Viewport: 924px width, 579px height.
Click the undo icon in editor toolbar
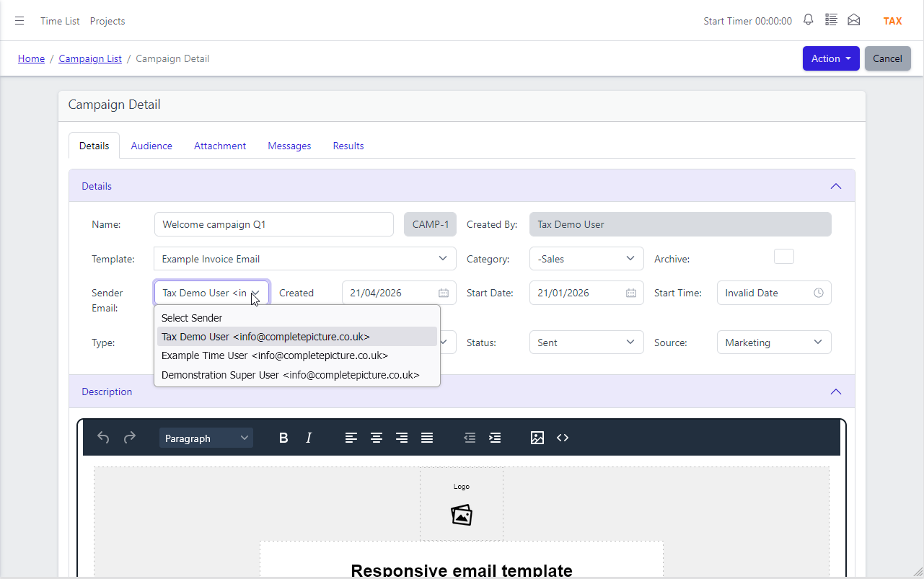click(103, 438)
